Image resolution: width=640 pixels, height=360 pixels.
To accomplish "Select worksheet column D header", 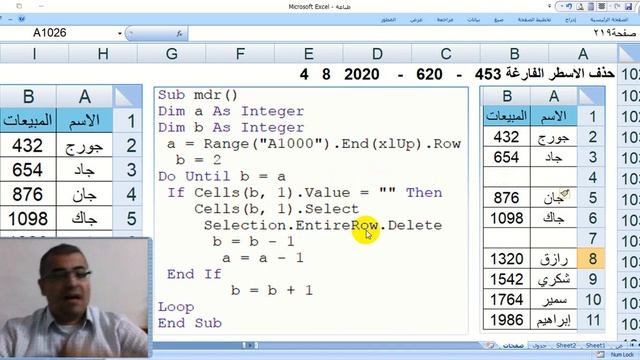I will (377, 53).
